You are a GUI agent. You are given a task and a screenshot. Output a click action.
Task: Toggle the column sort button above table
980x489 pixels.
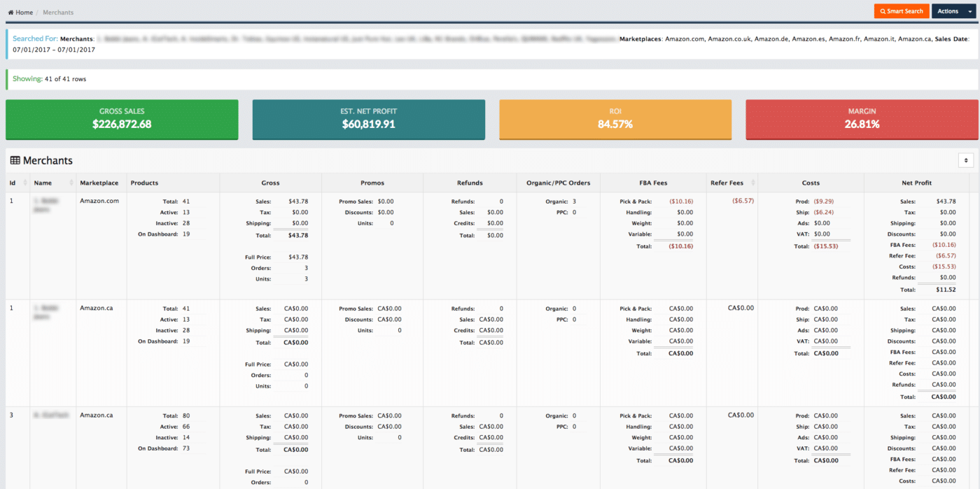(x=965, y=160)
